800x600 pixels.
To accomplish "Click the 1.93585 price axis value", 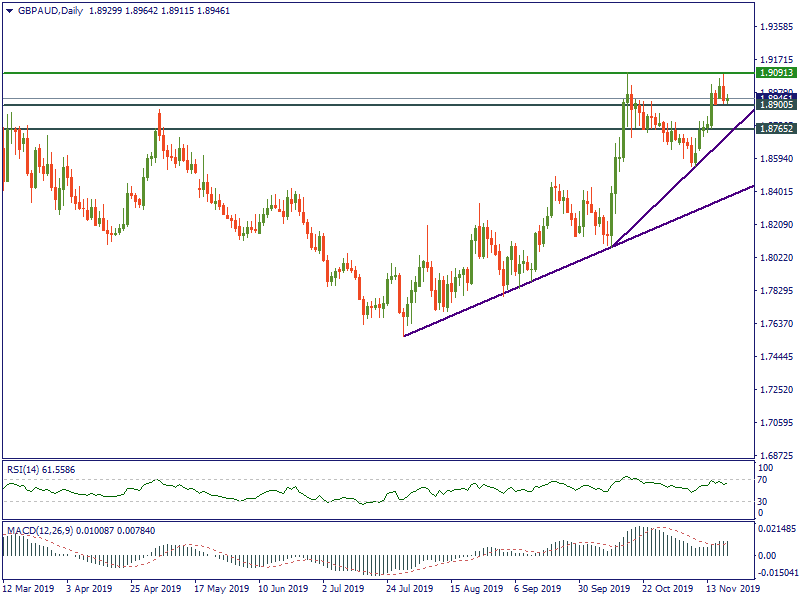I will [776, 27].
